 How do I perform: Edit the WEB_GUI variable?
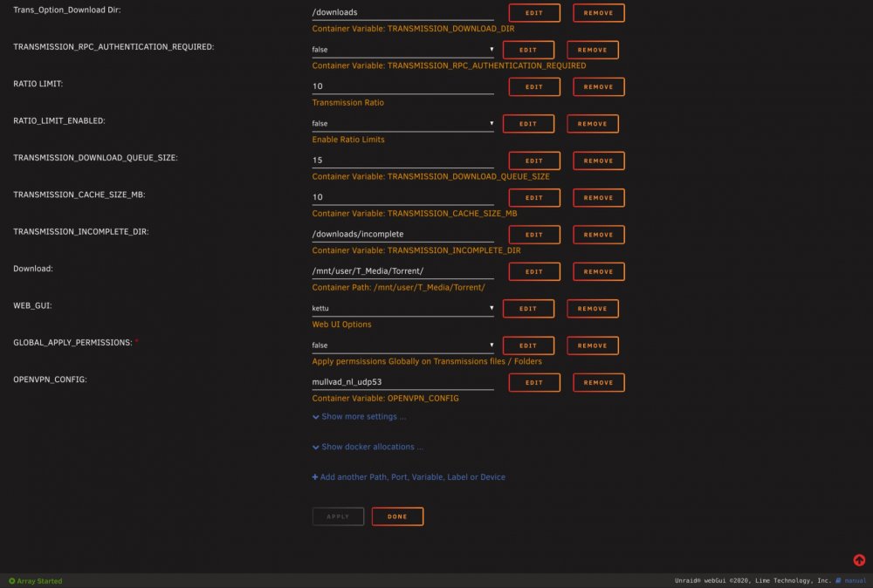(528, 308)
